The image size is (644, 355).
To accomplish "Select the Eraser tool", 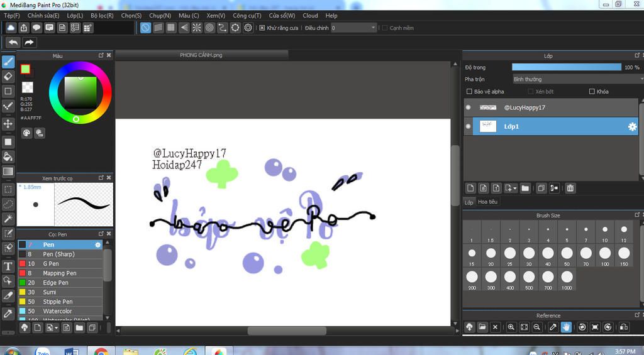I will [8, 77].
